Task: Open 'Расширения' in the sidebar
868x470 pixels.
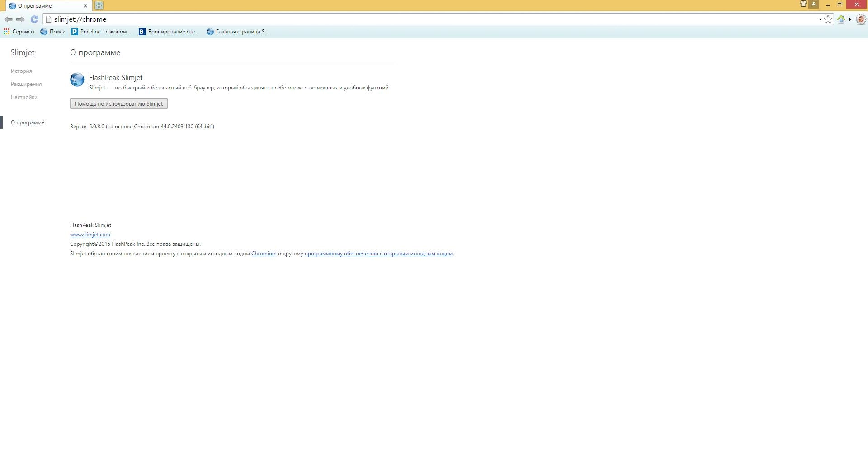Action: coord(26,84)
